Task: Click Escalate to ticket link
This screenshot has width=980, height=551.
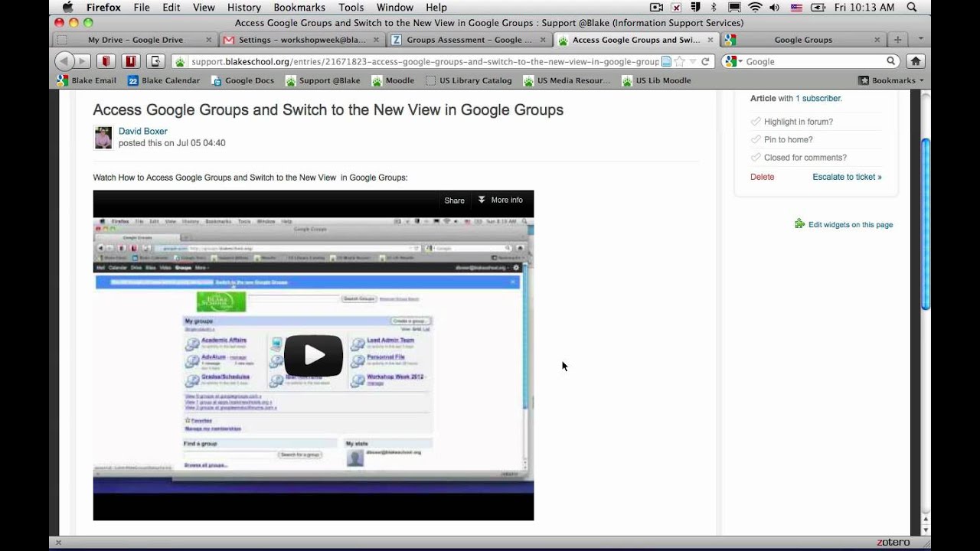Action: (x=847, y=177)
